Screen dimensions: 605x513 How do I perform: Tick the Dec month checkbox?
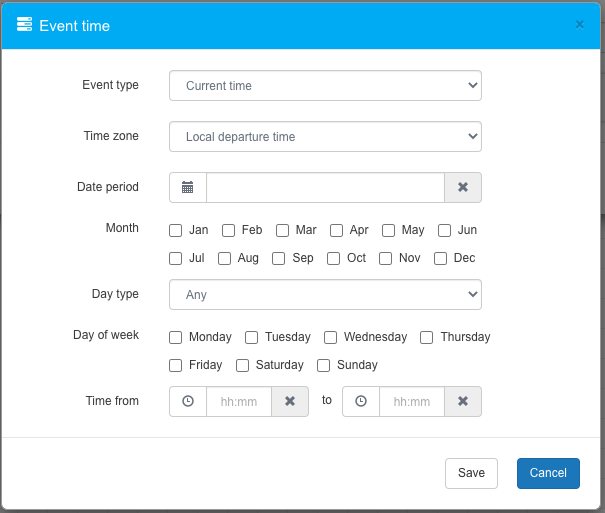pyautogui.click(x=441, y=258)
